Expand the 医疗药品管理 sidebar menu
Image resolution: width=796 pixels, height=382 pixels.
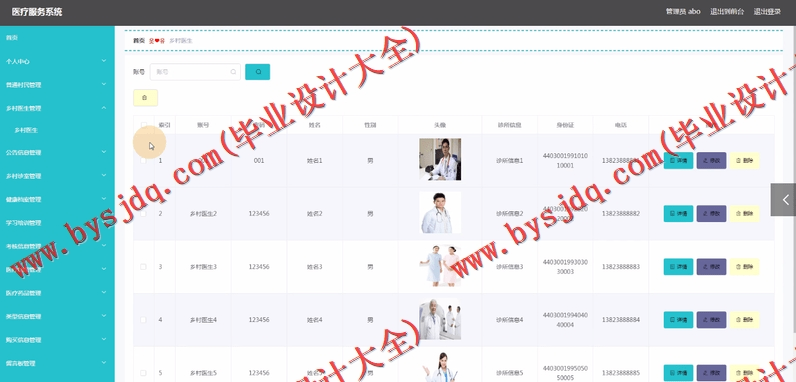coord(57,293)
